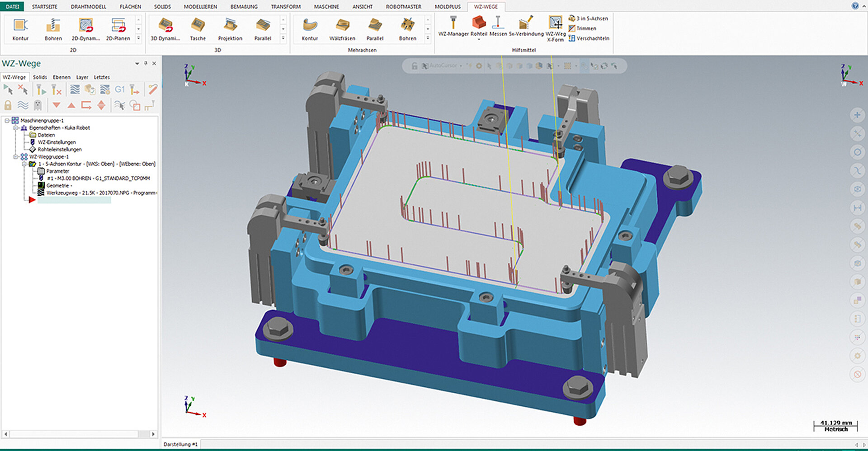Screen dimensions: 868x451
Task: Toggle toolpath ghost display icon
Action: [38, 105]
